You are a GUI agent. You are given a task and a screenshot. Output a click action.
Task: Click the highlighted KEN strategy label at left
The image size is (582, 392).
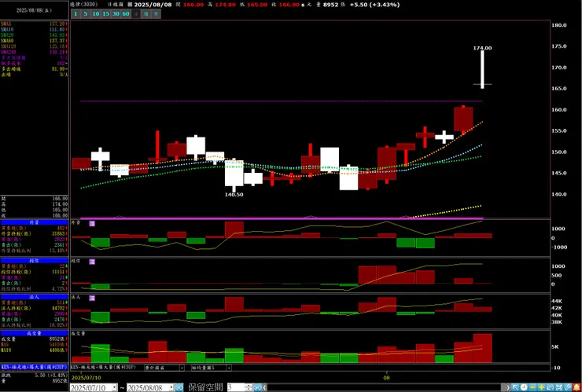34,367
